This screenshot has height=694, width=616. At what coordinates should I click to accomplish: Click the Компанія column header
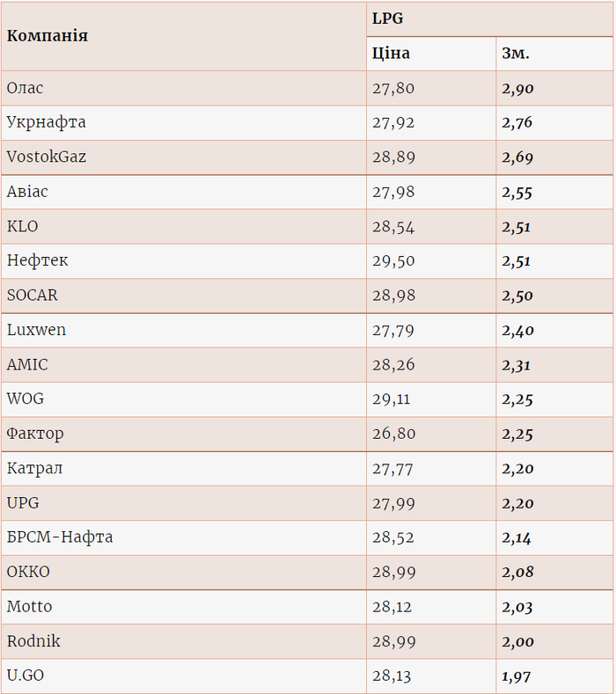click(x=48, y=36)
